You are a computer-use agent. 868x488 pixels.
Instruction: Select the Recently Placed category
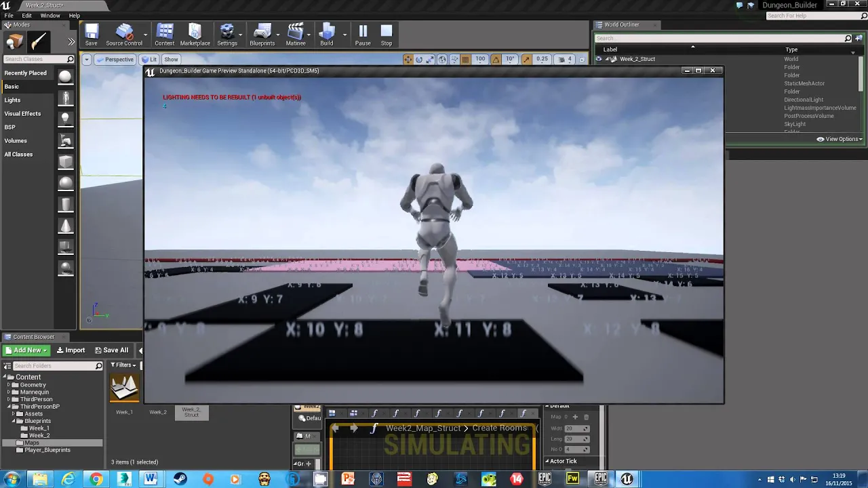pos(26,73)
